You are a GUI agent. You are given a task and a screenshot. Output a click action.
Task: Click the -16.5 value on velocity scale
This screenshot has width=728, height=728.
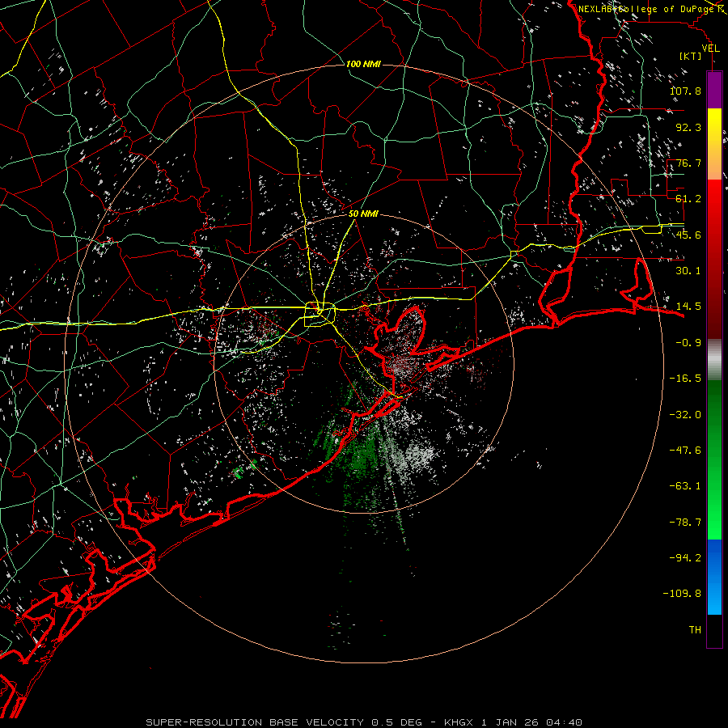(685, 379)
